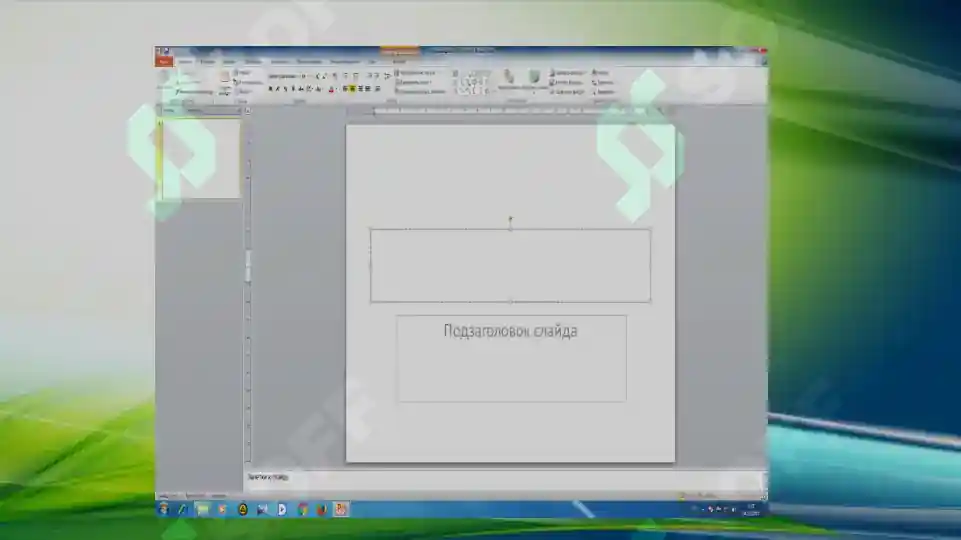Screen dimensions: 961x540
Task: Open the Shape Fill dropdown
Action: 567,73
